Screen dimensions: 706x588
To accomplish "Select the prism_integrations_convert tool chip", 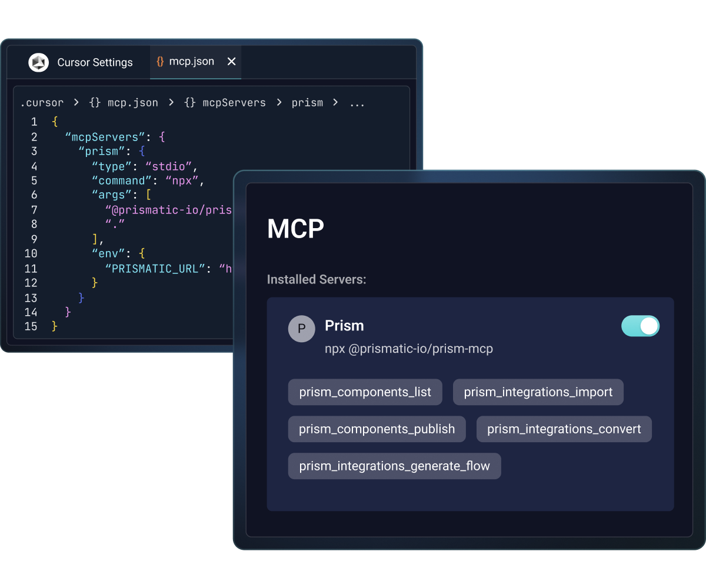I will point(564,429).
